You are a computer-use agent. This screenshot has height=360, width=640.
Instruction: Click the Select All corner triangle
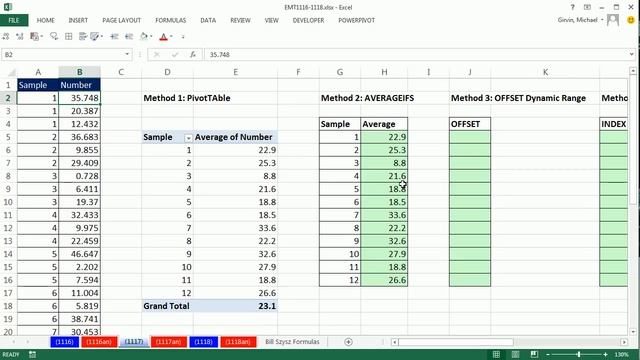[12, 72]
